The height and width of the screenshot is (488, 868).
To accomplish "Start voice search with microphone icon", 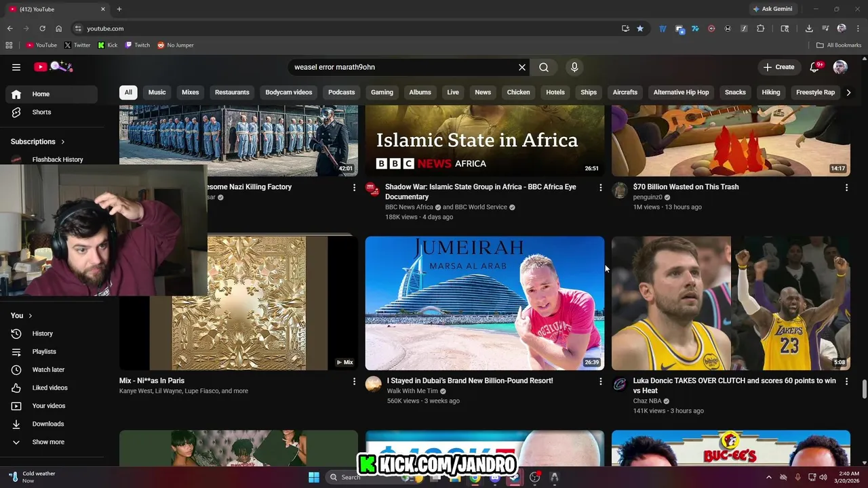I will click(574, 67).
